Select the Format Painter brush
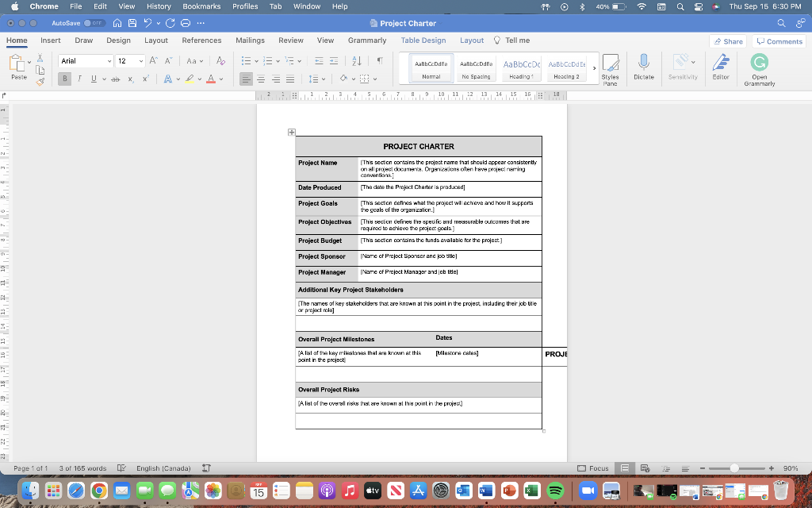The image size is (812, 508). point(40,82)
